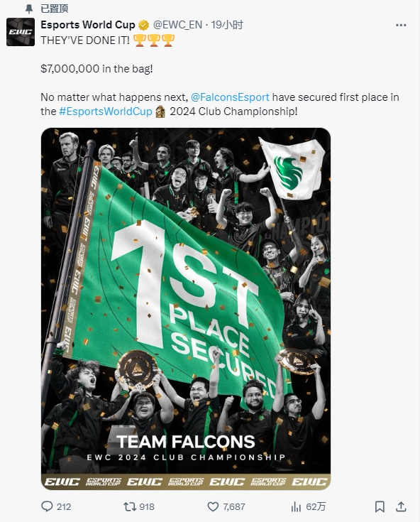Click the repost arrows icon

coord(130,506)
